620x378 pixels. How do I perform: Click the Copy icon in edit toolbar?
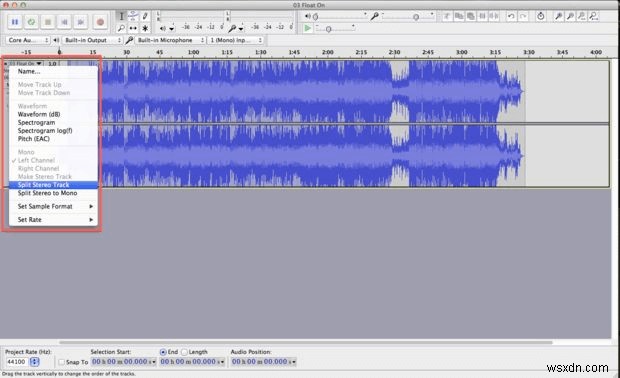[x=459, y=16]
